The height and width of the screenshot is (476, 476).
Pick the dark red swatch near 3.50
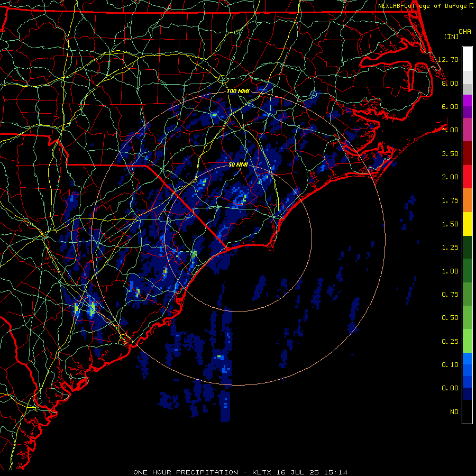pos(467,153)
